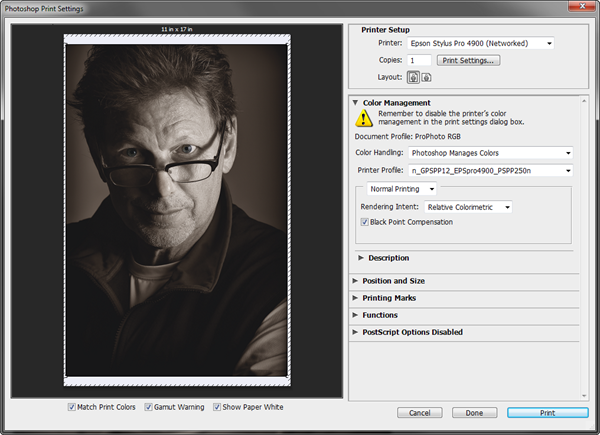The image size is (600, 435).
Task: Click the color management warning icon
Action: tap(363, 119)
